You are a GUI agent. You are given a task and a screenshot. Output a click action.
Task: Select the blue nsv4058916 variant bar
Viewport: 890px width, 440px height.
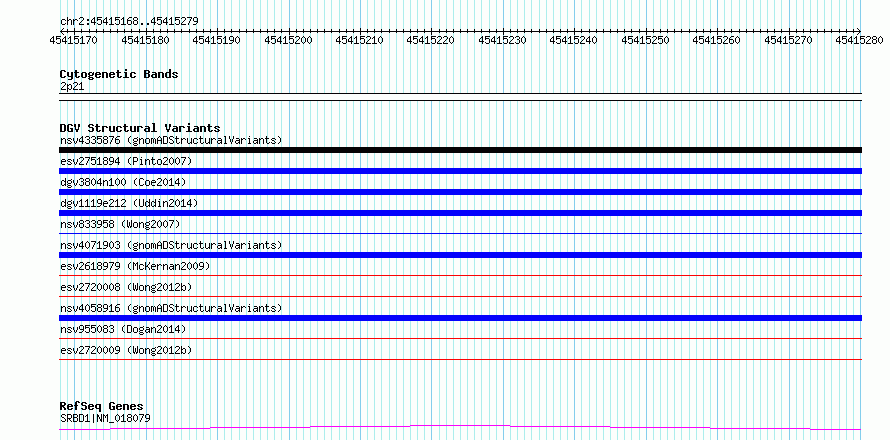[x=460, y=318]
